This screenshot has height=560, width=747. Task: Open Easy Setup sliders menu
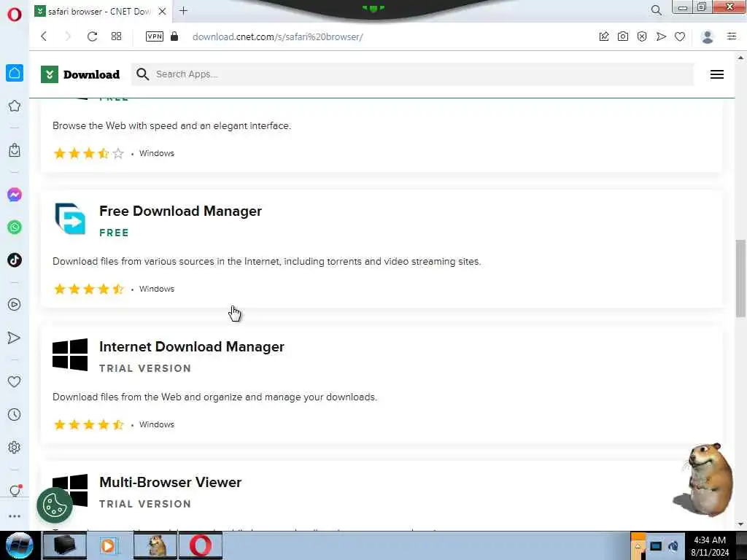click(x=732, y=36)
